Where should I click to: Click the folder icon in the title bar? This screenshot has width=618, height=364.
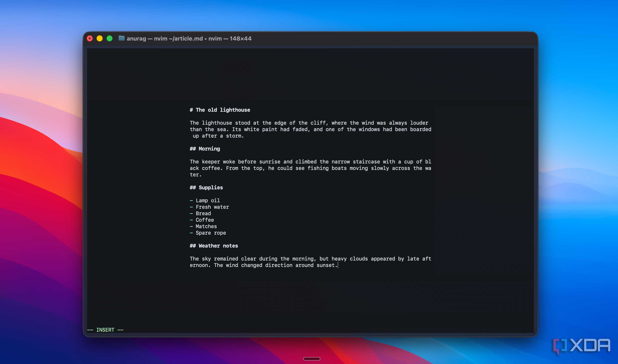point(121,38)
